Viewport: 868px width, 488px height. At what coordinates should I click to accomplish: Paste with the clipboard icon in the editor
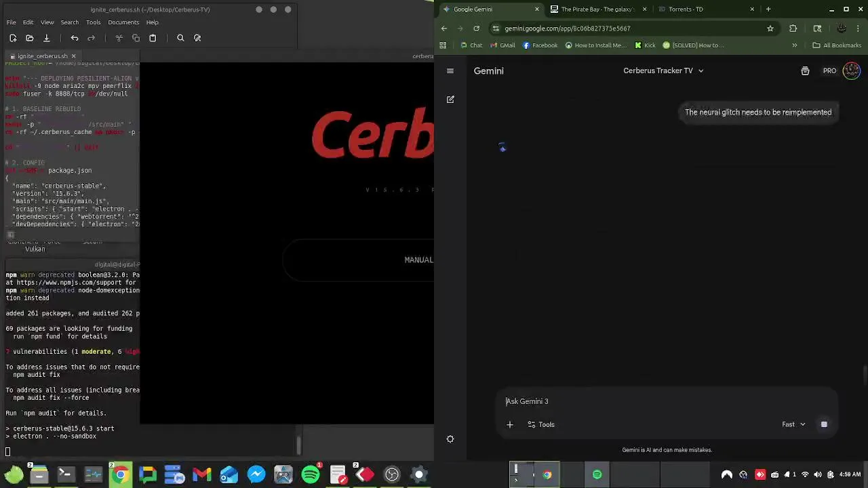point(153,38)
